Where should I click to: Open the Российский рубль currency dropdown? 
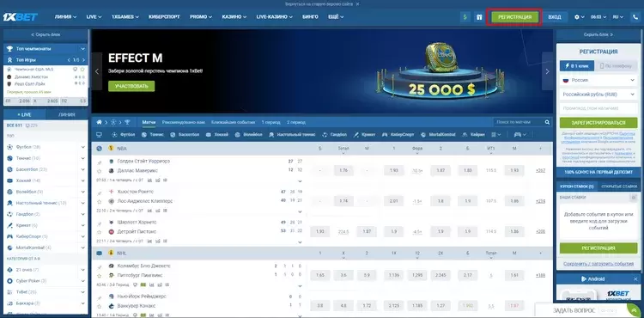coord(598,94)
